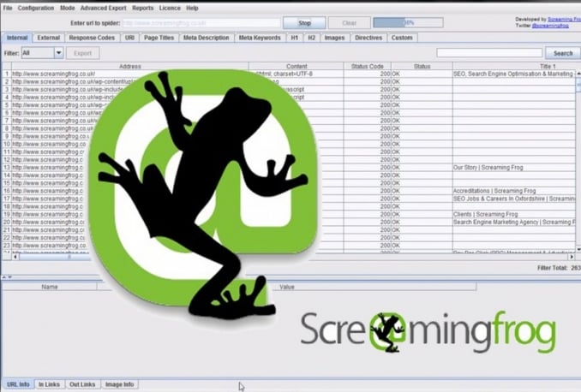Image resolution: width=581 pixels, height=392 pixels.
Task: Select the Meta Description tab
Action: coord(206,38)
